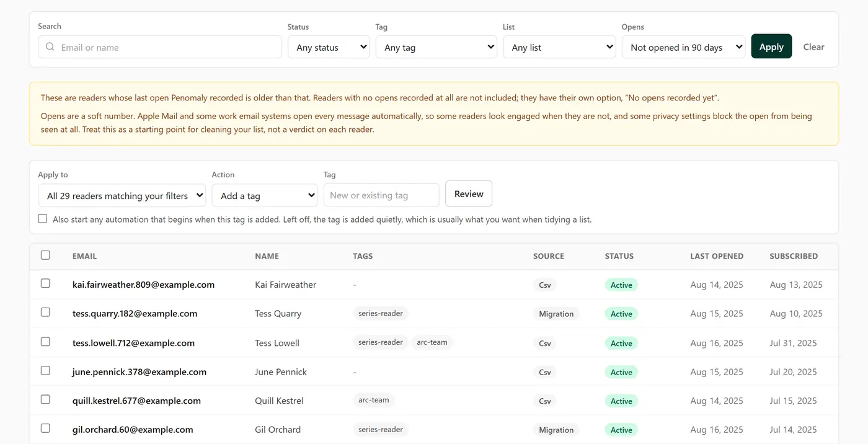Click the Apply button
Screen dimensions: 868x444
tap(771, 47)
